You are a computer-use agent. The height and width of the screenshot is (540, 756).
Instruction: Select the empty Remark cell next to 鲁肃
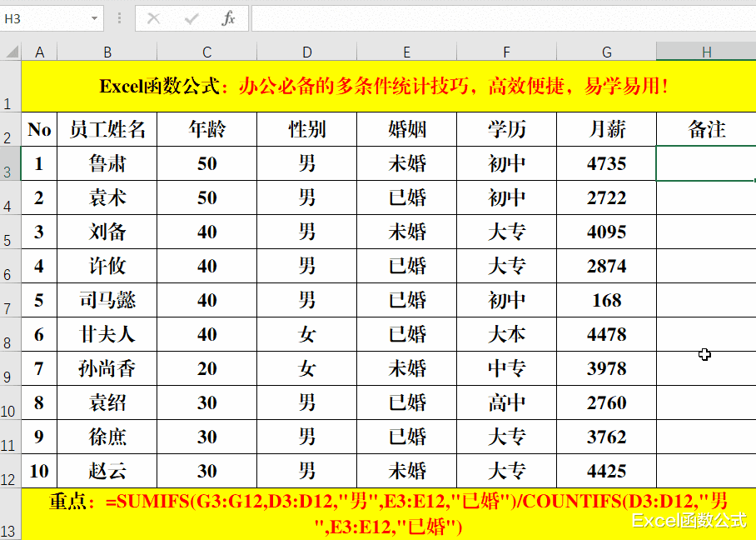pos(706,163)
